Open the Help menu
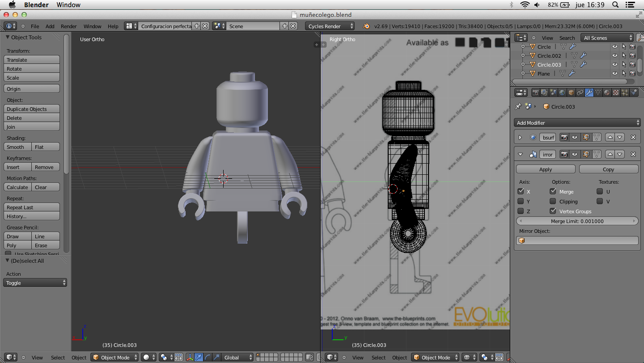Viewport: 644px width, 363px height. pos(113,26)
